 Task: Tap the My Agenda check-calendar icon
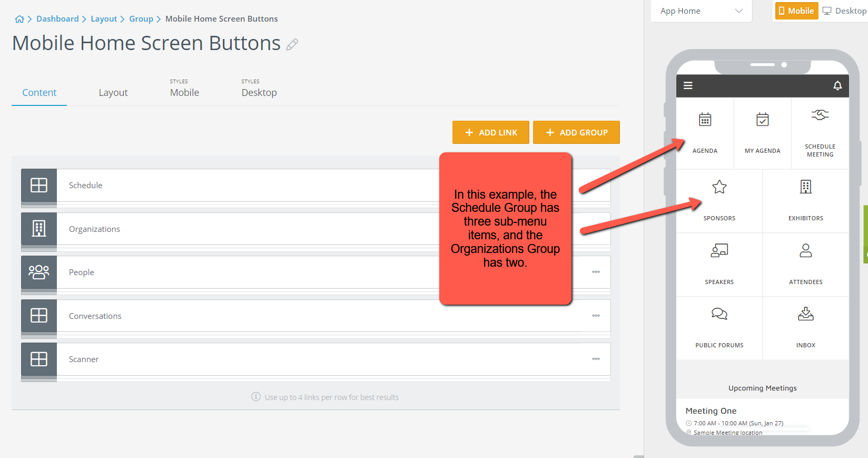tap(762, 120)
